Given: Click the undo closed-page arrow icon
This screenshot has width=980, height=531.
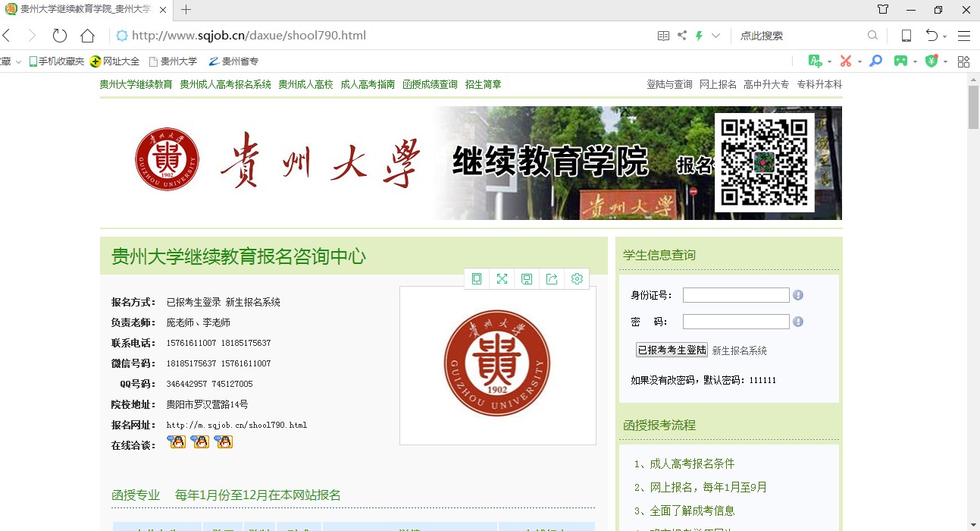Looking at the screenshot, I should pyautogui.click(x=931, y=36).
